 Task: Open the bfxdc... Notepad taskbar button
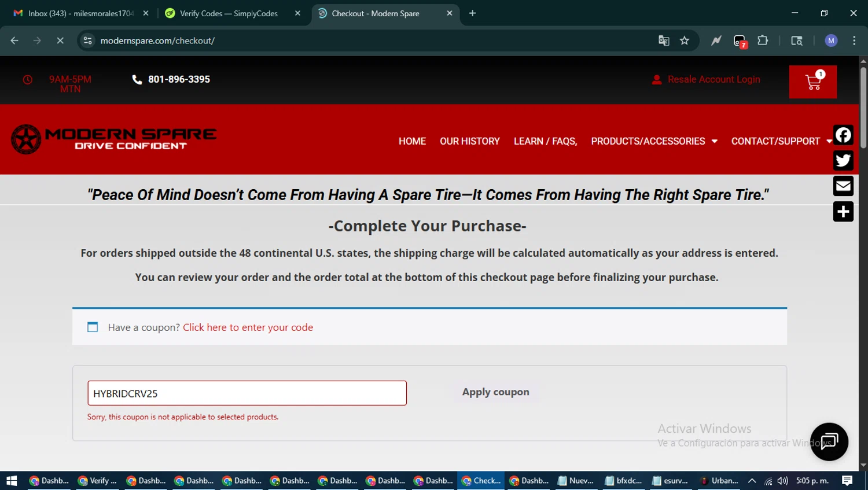[x=623, y=481]
